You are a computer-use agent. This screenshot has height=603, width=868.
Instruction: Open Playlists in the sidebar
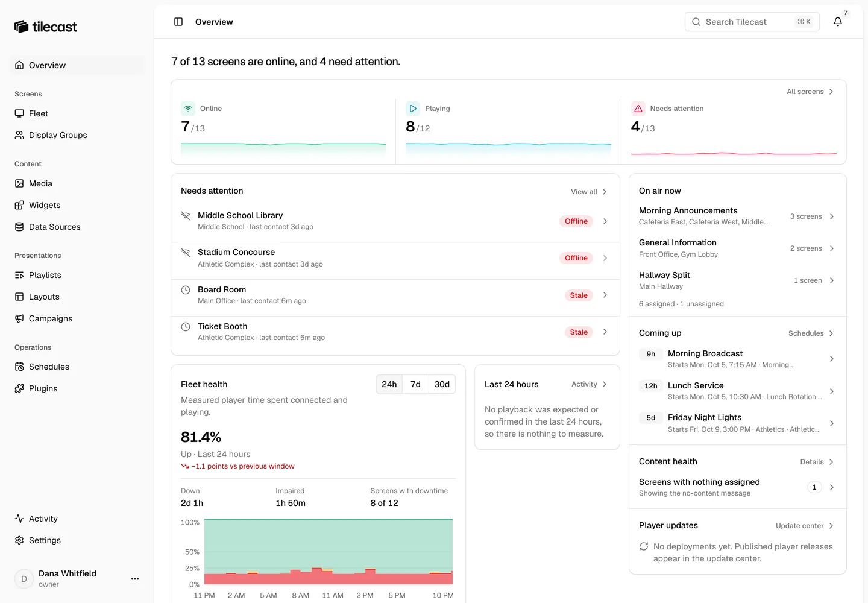click(x=77, y=275)
